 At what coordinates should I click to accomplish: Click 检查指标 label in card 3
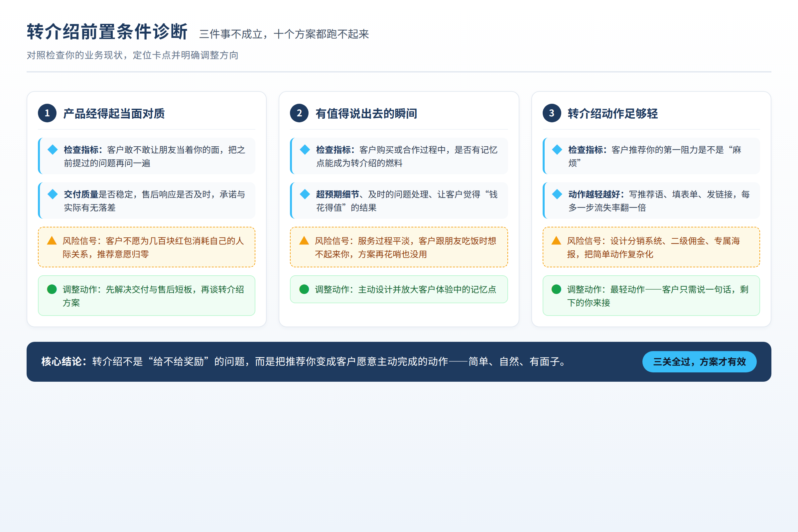[x=588, y=150]
